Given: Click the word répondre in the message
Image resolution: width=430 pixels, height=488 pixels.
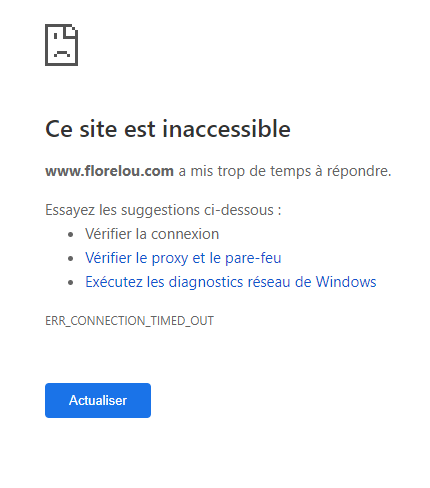Looking at the screenshot, I should pyautogui.click(x=359, y=171).
